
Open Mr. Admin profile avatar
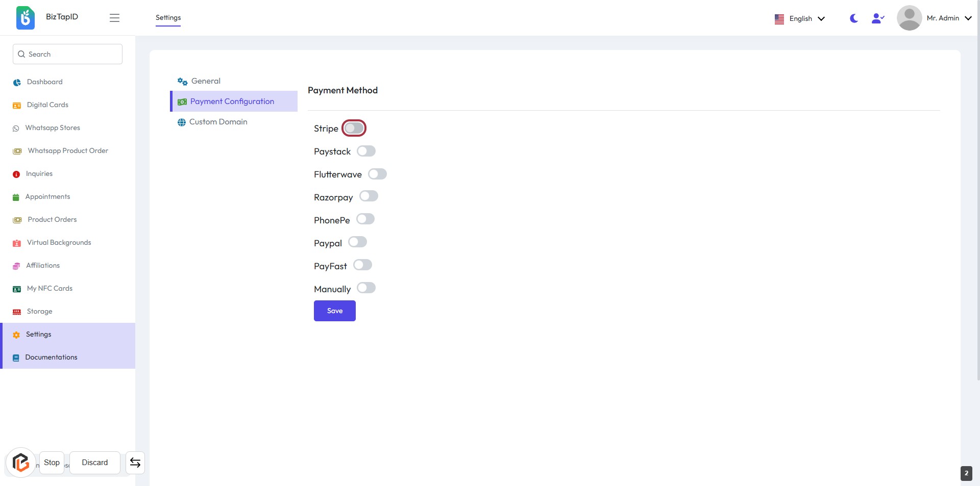point(909,18)
